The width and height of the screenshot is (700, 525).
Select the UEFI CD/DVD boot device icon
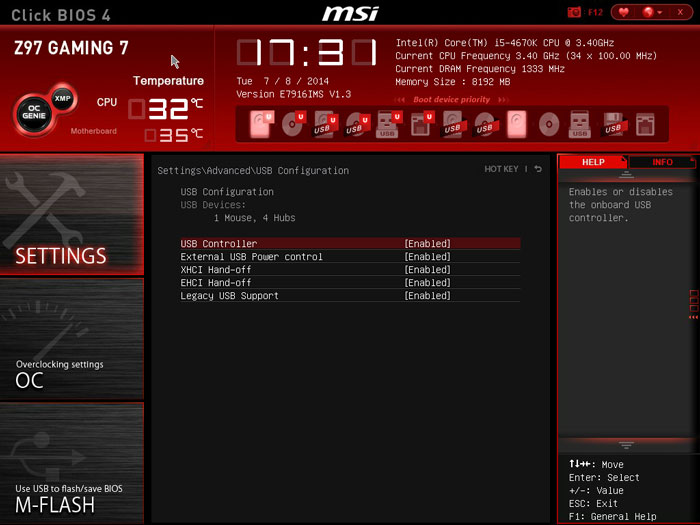point(293,124)
